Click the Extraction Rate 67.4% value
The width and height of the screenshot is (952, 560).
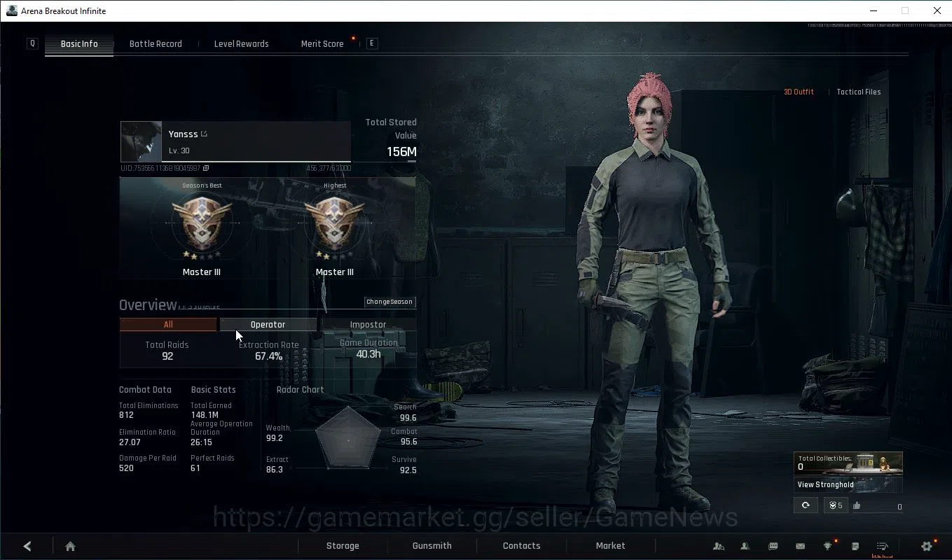pos(269,356)
